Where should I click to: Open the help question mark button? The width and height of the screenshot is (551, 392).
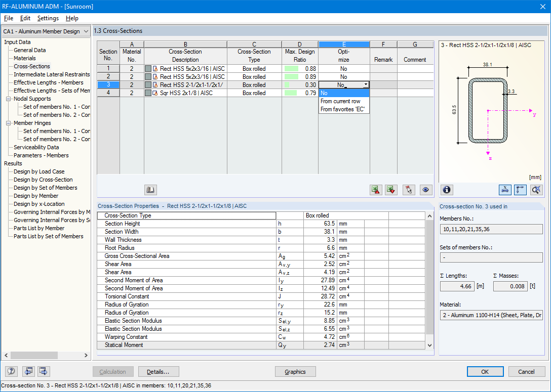(x=11, y=371)
